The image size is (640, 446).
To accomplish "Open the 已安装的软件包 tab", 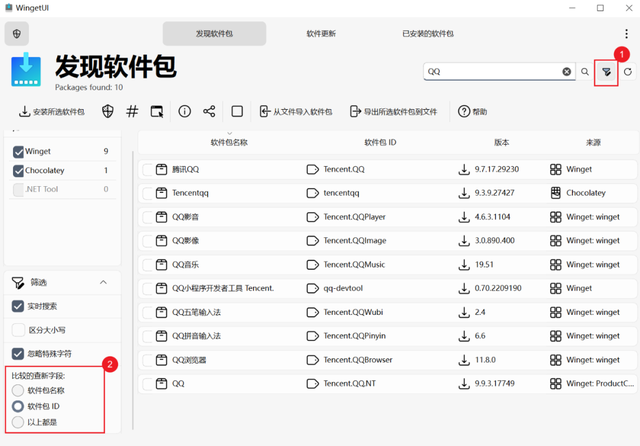I will pyautogui.click(x=428, y=33).
